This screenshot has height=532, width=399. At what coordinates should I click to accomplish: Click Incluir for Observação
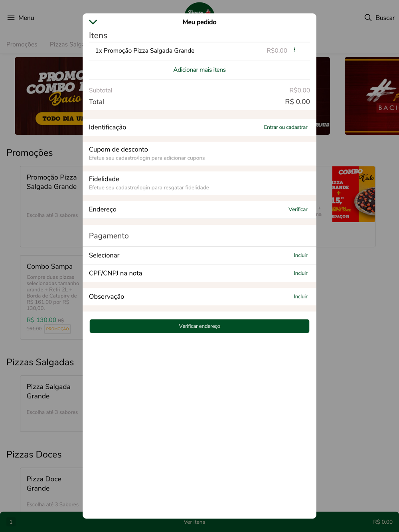[x=300, y=296]
